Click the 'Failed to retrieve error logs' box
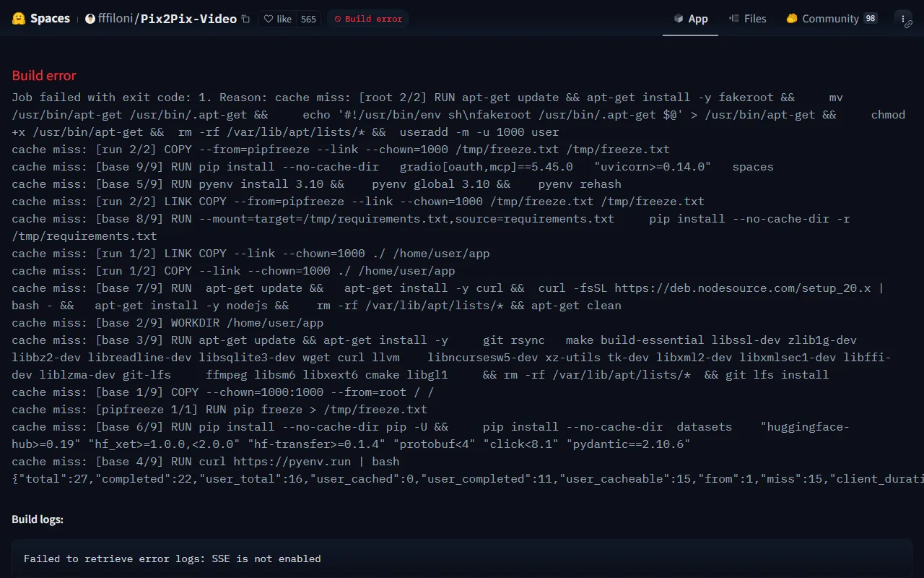 coord(461,558)
